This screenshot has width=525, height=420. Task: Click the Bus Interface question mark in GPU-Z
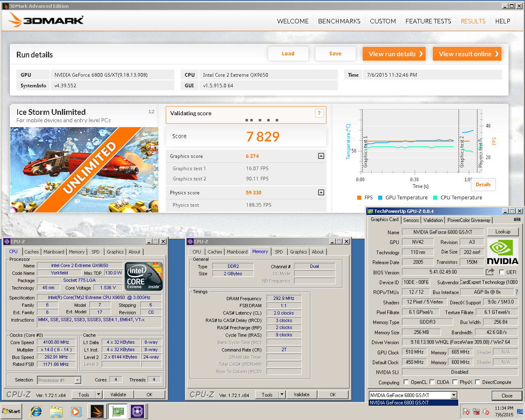tap(517, 292)
